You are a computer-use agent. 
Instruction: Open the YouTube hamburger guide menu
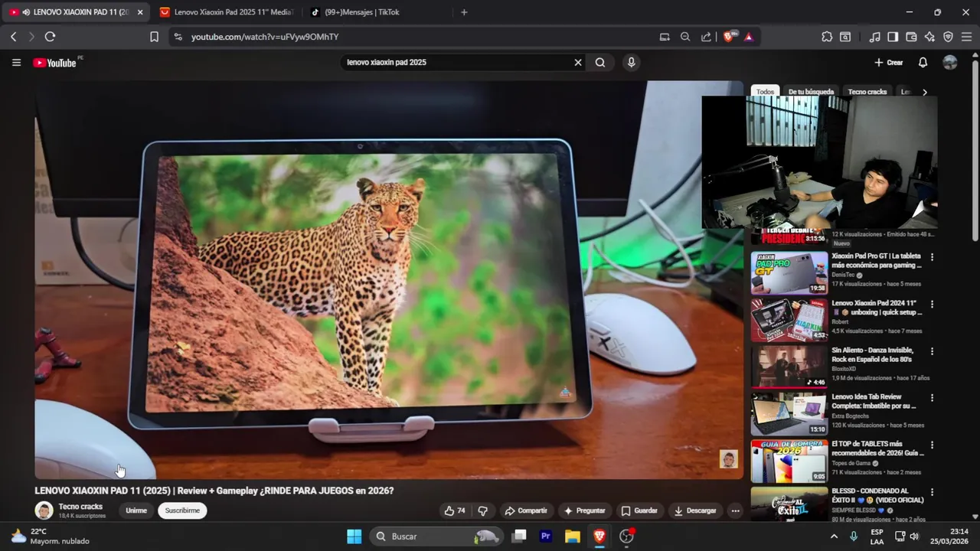pyautogui.click(x=16, y=63)
